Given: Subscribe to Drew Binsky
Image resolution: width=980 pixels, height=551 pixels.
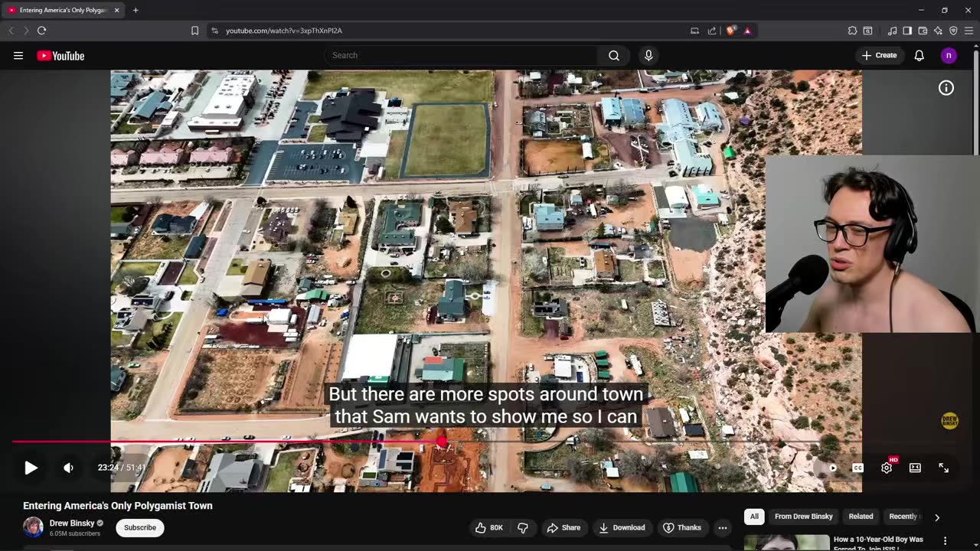Looking at the screenshot, I should [140, 527].
